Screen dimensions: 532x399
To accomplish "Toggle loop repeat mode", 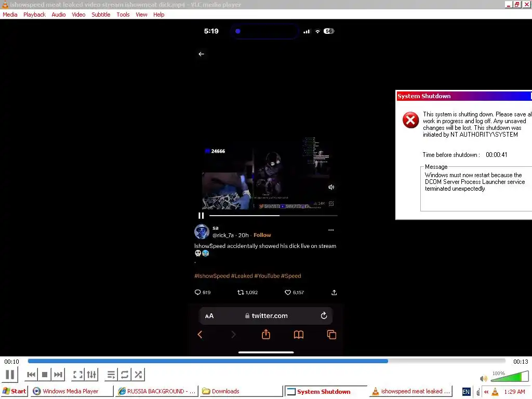I will point(125,375).
